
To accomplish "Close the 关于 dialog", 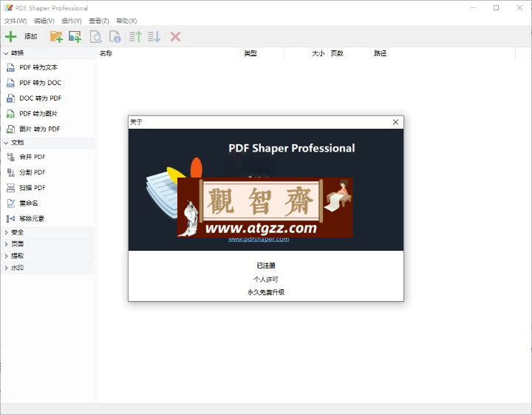I will pyautogui.click(x=395, y=122).
